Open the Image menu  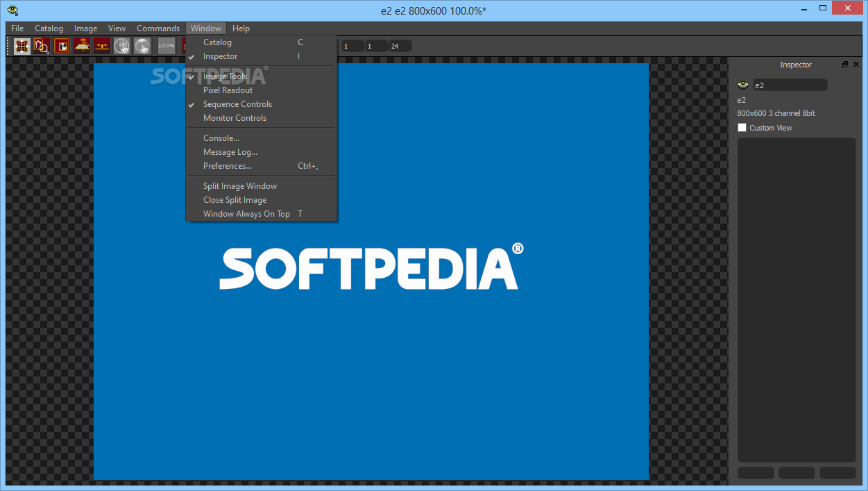click(86, 28)
